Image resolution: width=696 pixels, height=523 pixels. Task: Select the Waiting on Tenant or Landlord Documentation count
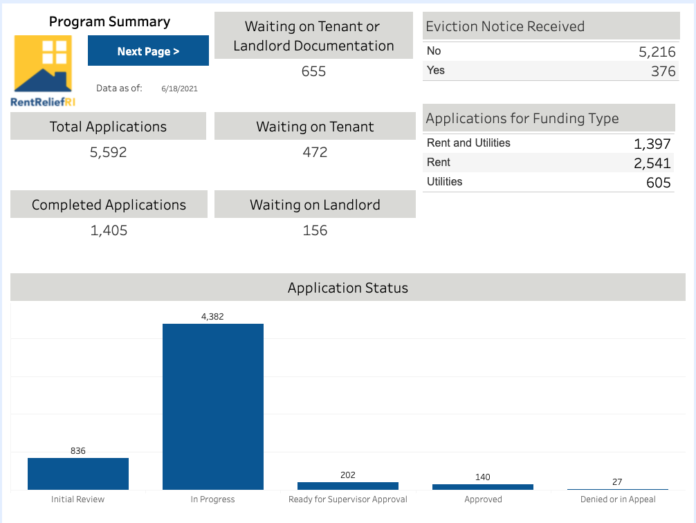(x=313, y=71)
